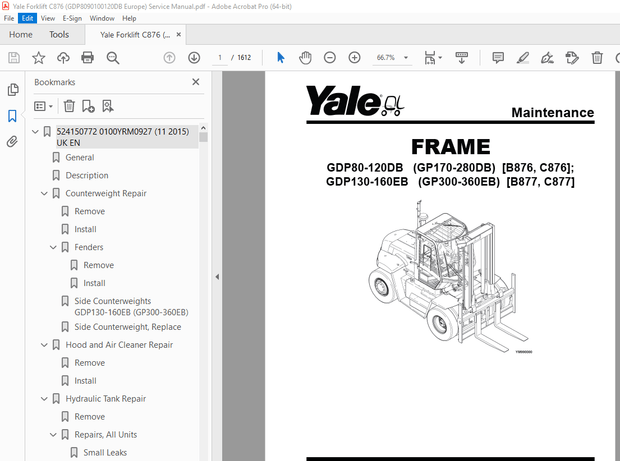Select the Hand pan tool

pos(305,58)
